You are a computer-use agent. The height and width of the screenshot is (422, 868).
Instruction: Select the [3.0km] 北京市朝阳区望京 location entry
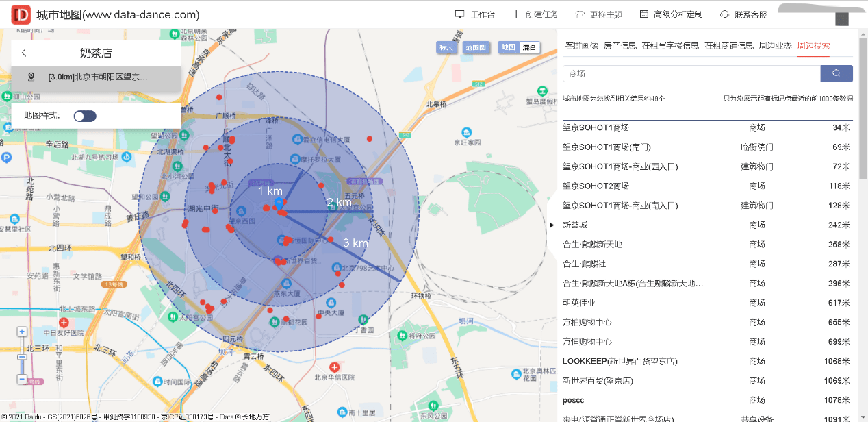(x=96, y=77)
